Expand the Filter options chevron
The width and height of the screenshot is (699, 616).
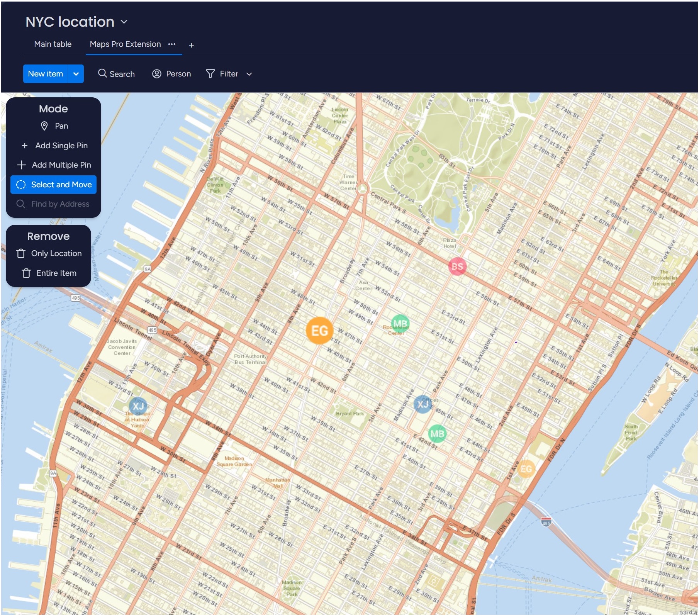[x=249, y=74]
